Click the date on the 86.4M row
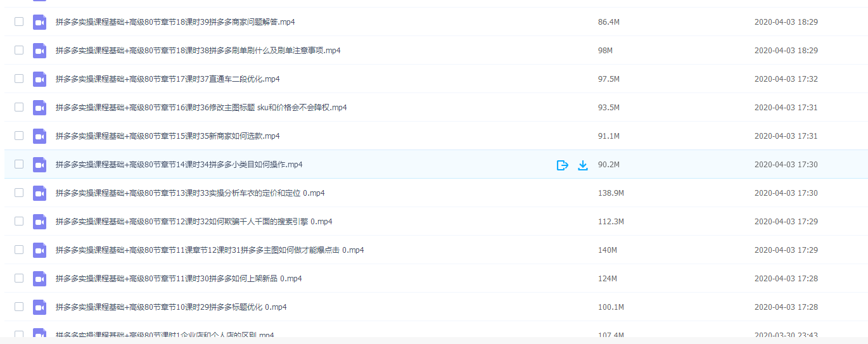The image size is (868, 344). click(786, 22)
